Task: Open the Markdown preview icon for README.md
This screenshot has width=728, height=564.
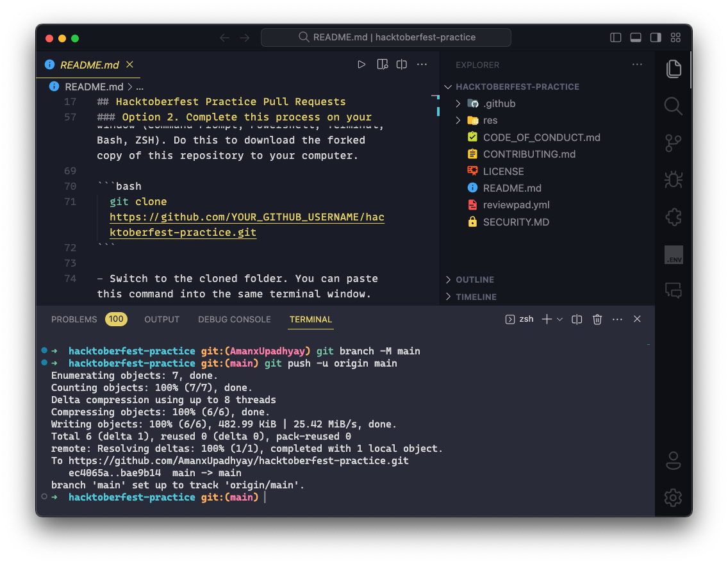Action: 383,64
